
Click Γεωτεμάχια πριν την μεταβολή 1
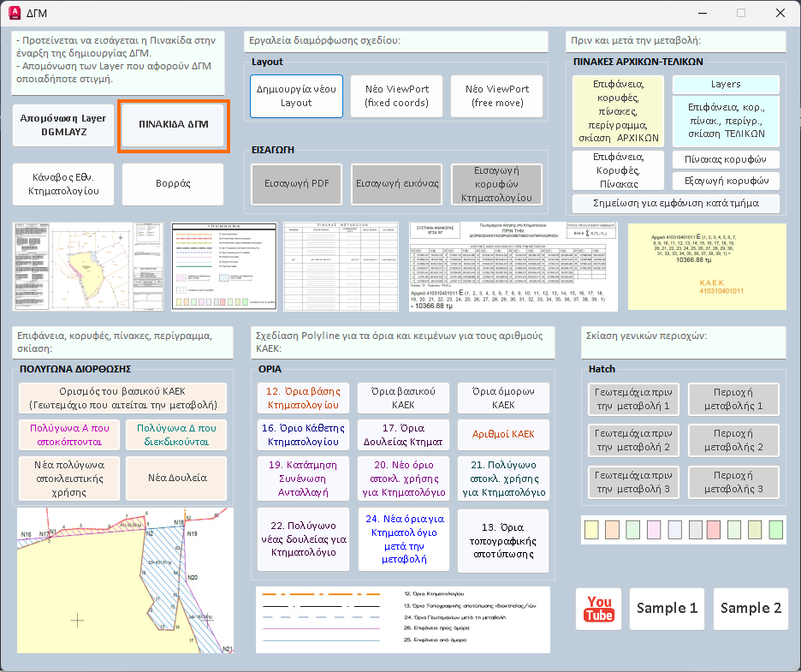[633, 400]
